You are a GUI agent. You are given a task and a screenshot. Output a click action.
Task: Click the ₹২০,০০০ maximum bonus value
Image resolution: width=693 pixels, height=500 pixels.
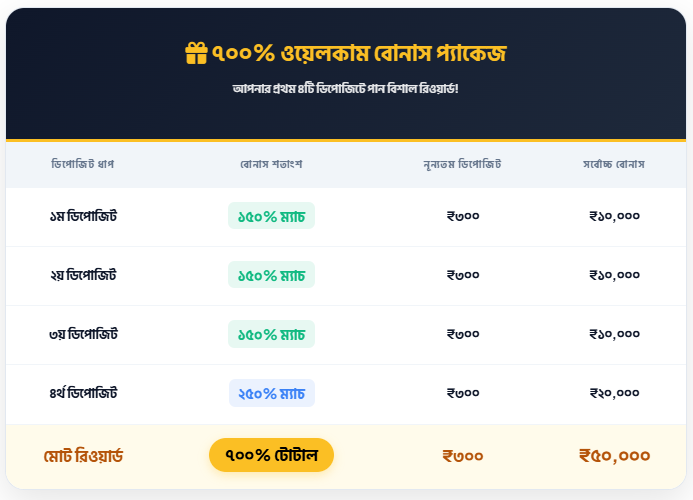tap(614, 393)
